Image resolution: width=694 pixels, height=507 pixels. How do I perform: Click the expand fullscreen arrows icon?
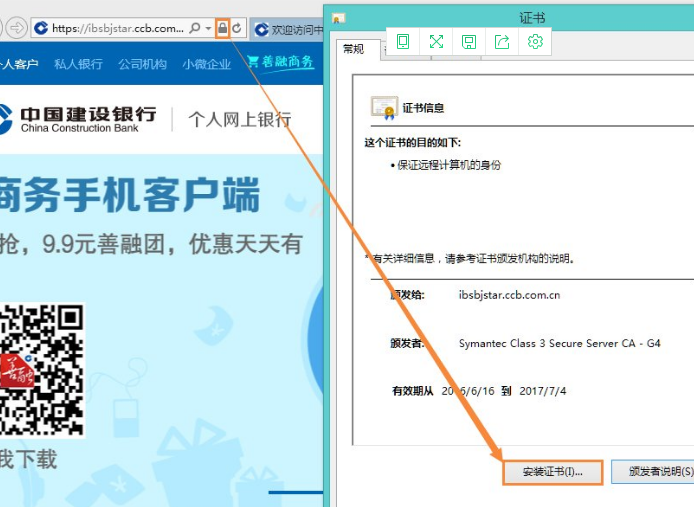click(436, 41)
